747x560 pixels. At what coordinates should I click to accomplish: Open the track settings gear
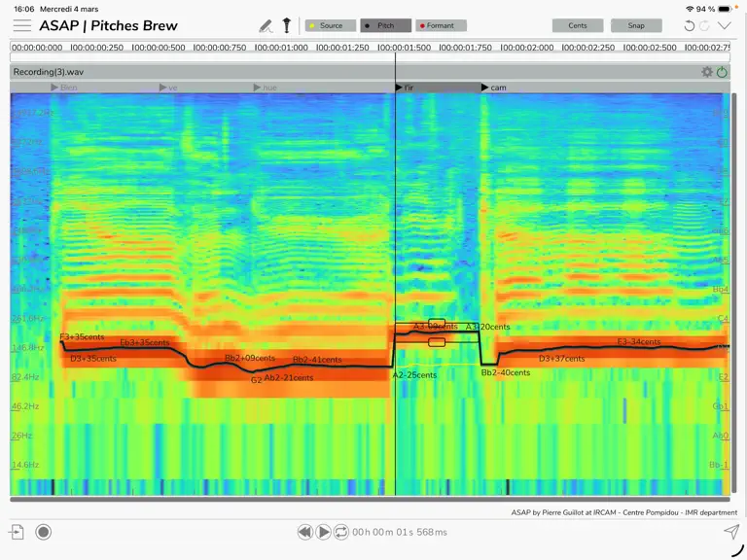point(707,72)
